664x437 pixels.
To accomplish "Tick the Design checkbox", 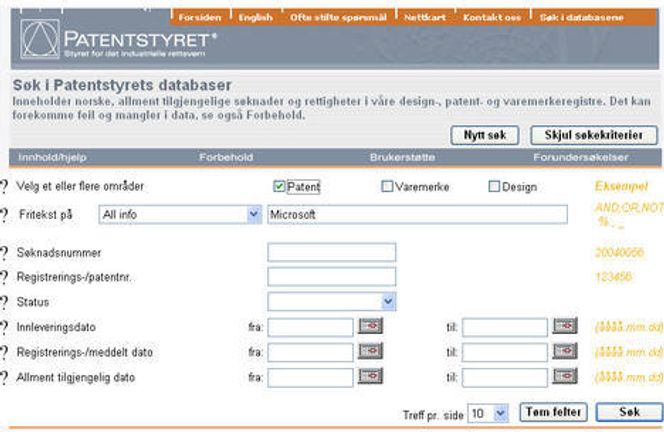I will point(493,186).
